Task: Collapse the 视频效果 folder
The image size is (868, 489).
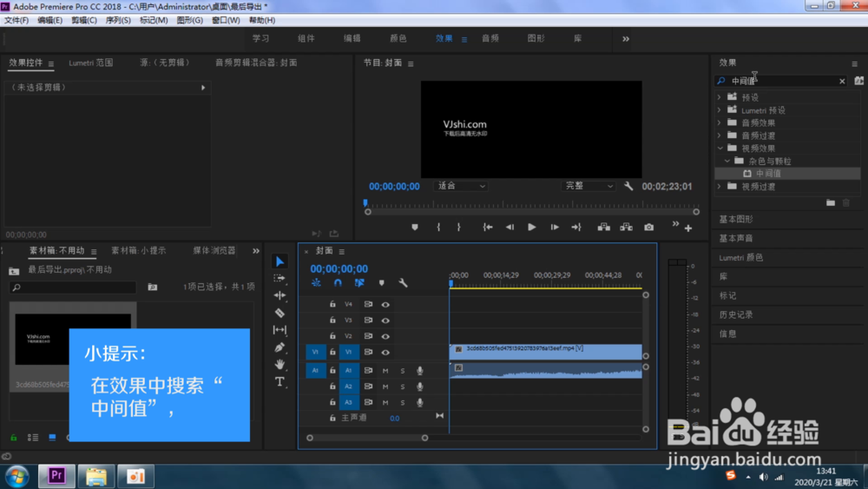Action: pyautogui.click(x=720, y=148)
